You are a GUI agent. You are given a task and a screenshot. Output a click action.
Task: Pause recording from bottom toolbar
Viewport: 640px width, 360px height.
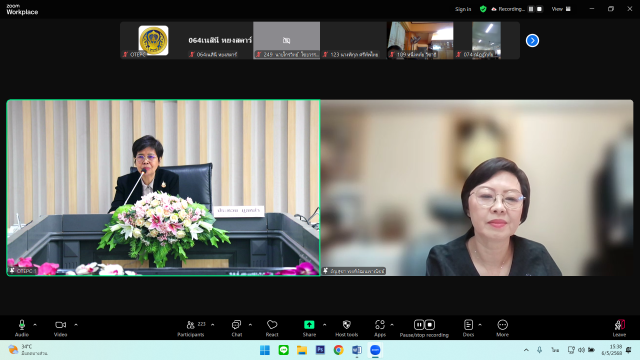pos(419,324)
